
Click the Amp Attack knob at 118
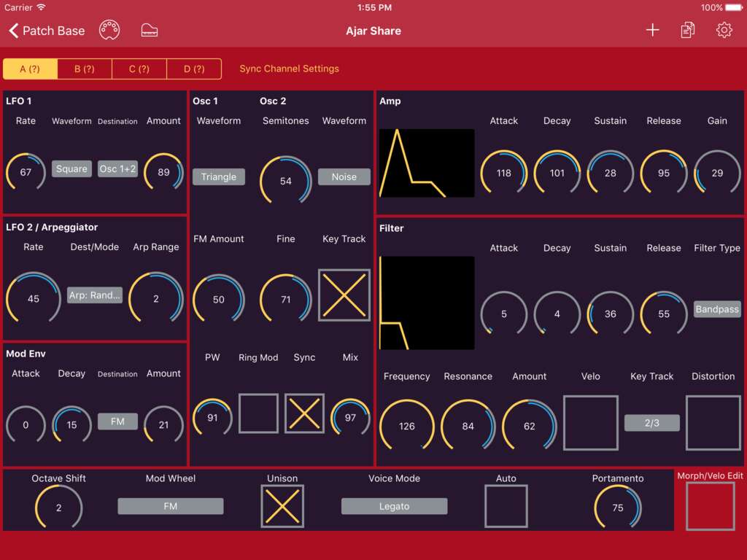[503, 173]
